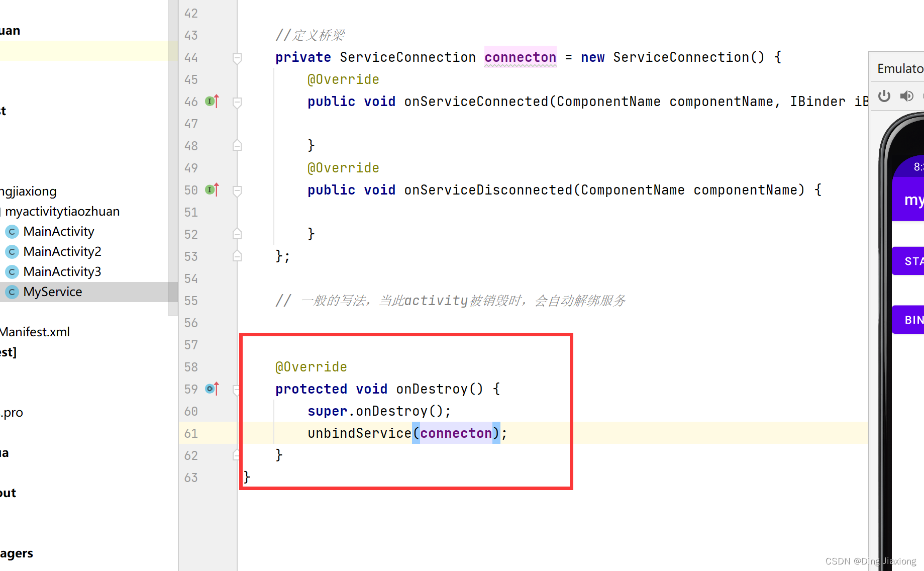Click the @Override annotation on line 58

click(311, 367)
